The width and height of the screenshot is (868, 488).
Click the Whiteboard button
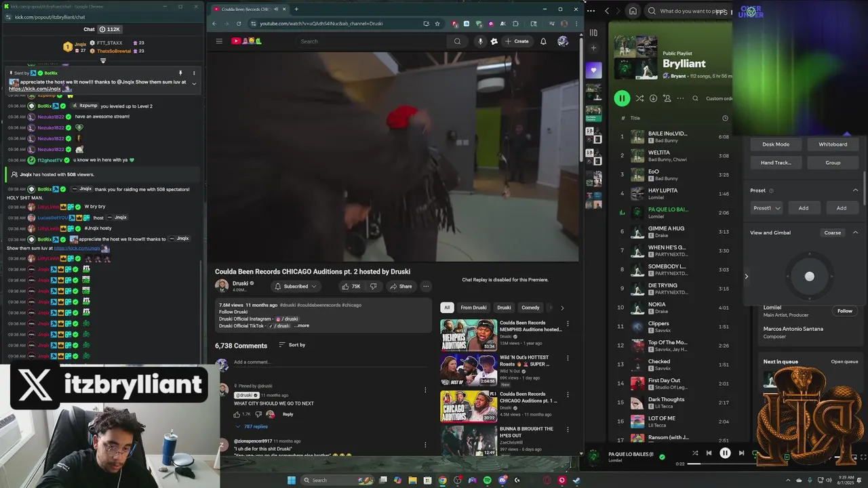(833, 144)
